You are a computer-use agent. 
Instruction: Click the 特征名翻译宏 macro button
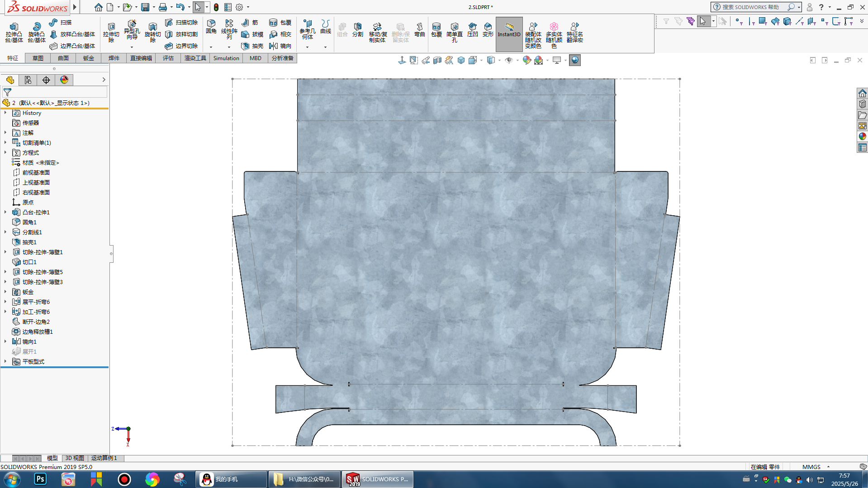point(575,33)
